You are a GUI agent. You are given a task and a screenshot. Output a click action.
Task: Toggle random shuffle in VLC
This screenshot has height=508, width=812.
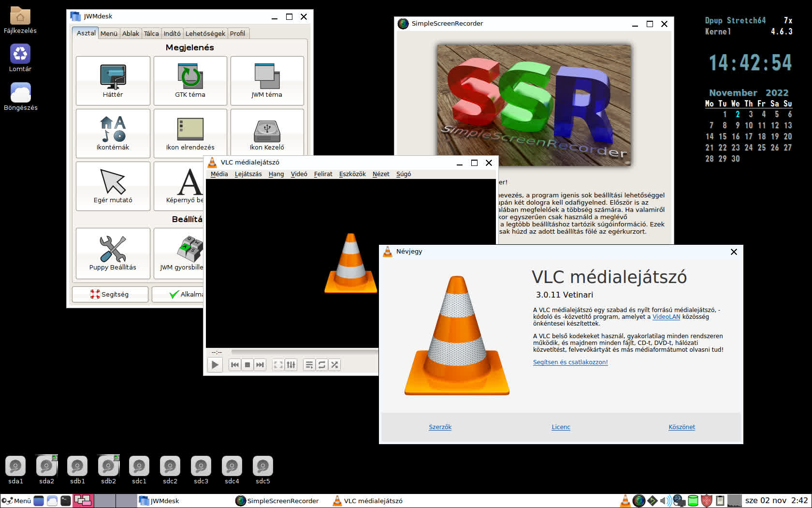click(x=334, y=365)
